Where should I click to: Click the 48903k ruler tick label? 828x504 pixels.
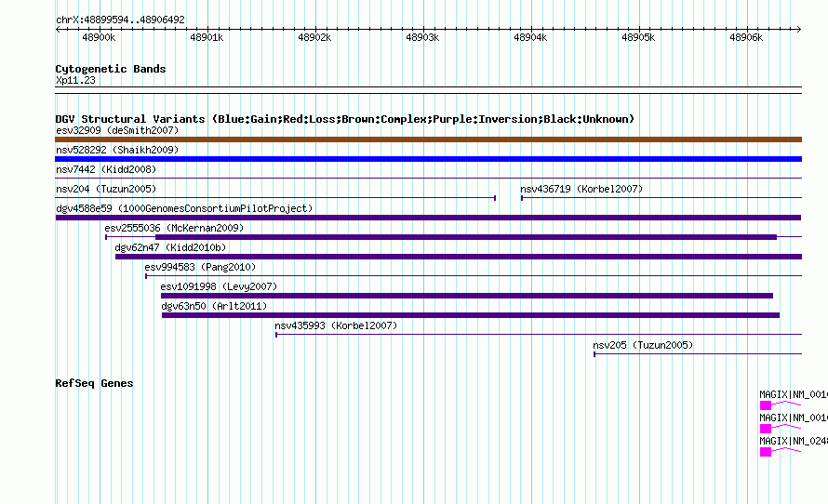[x=422, y=37]
